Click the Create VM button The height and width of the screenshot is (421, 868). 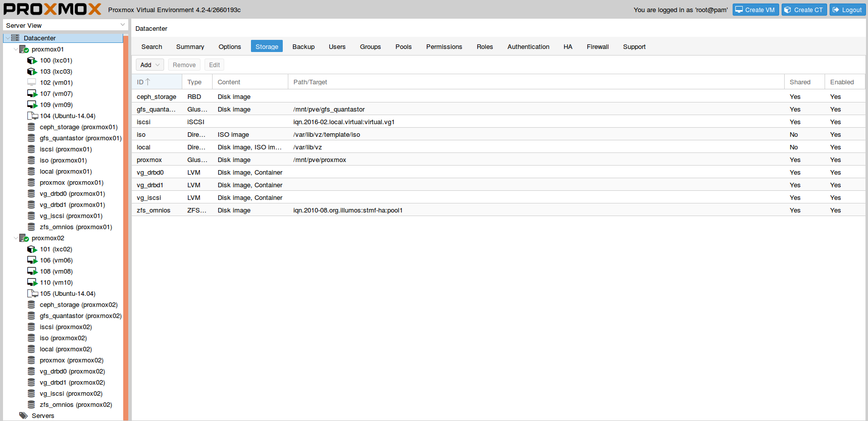tap(755, 10)
